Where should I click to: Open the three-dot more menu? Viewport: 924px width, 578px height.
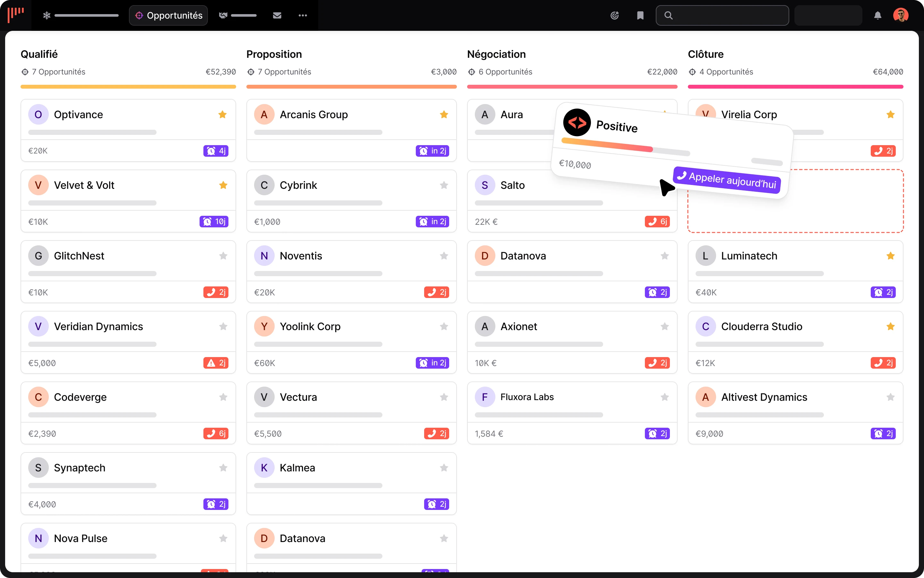pyautogui.click(x=303, y=15)
